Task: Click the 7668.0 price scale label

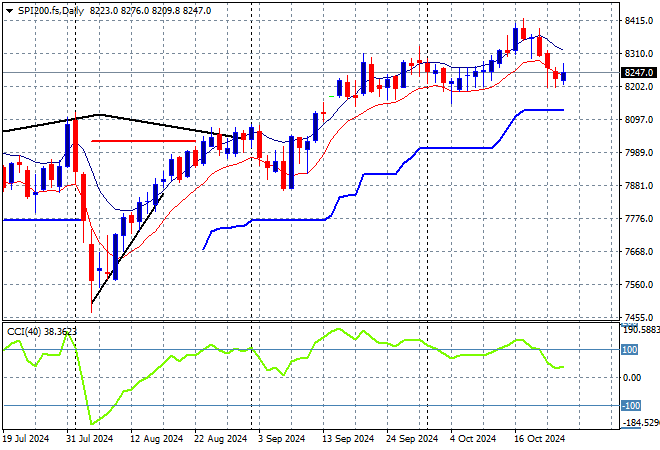Action: pos(639,252)
